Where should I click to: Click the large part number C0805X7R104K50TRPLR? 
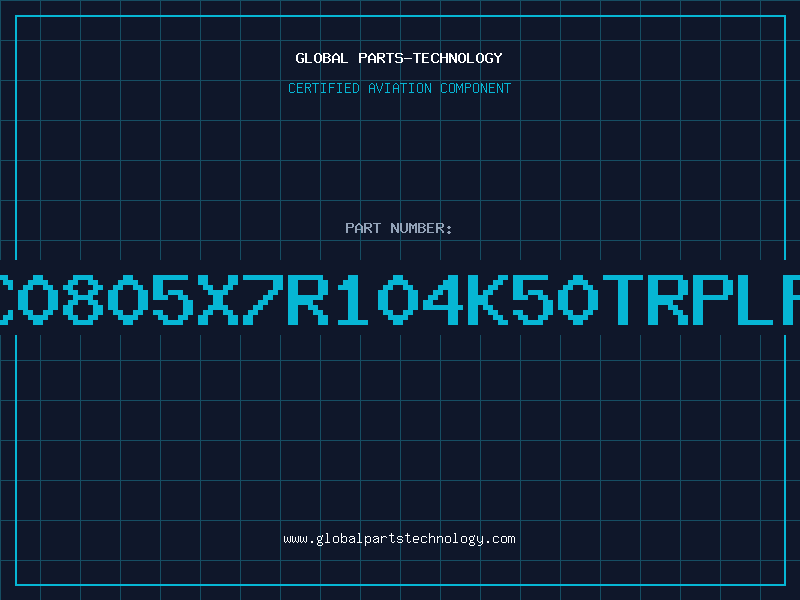(x=400, y=299)
